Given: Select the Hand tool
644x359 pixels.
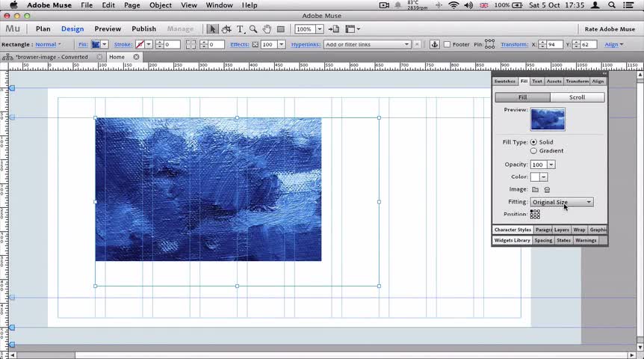Looking at the screenshot, I should pos(267,29).
